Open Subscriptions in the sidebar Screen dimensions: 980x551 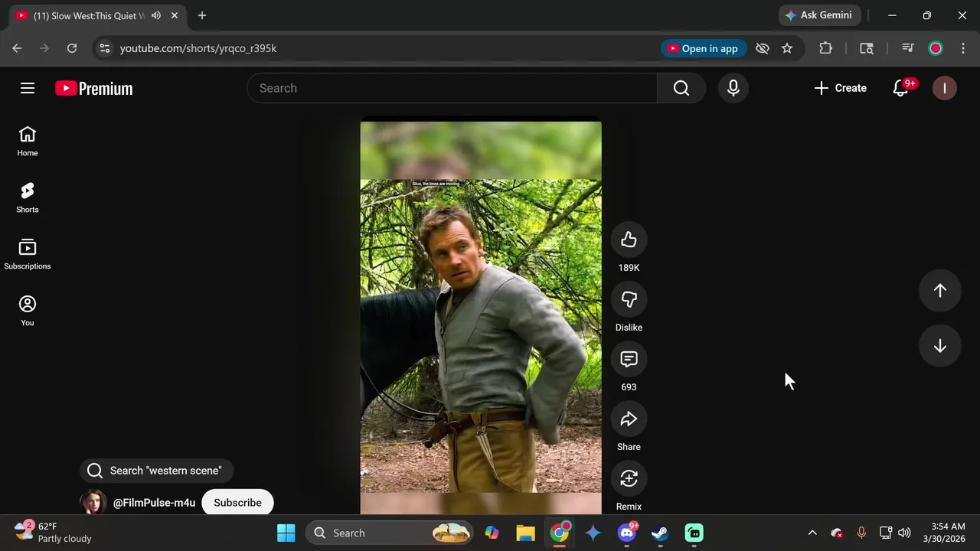[x=28, y=255]
